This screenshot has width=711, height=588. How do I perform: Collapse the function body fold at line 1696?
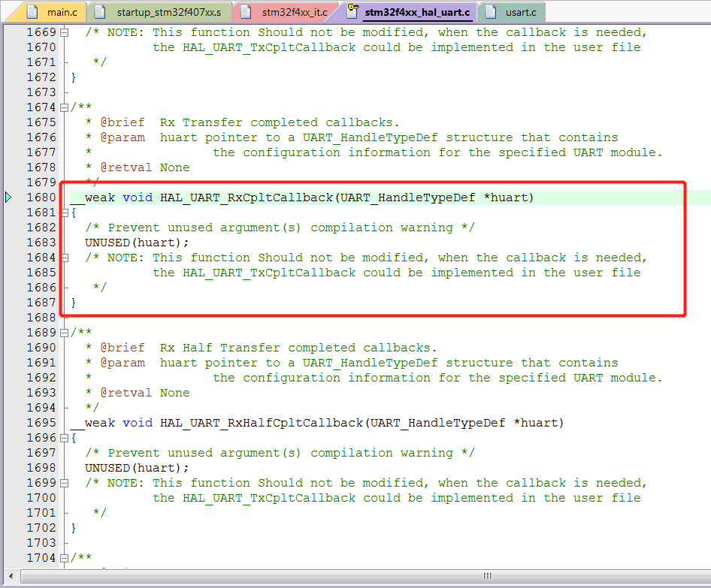click(x=65, y=438)
